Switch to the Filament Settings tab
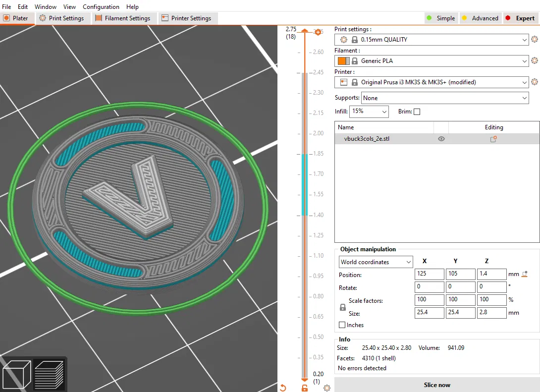The width and height of the screenshot is (540, 392). point(123,18)
